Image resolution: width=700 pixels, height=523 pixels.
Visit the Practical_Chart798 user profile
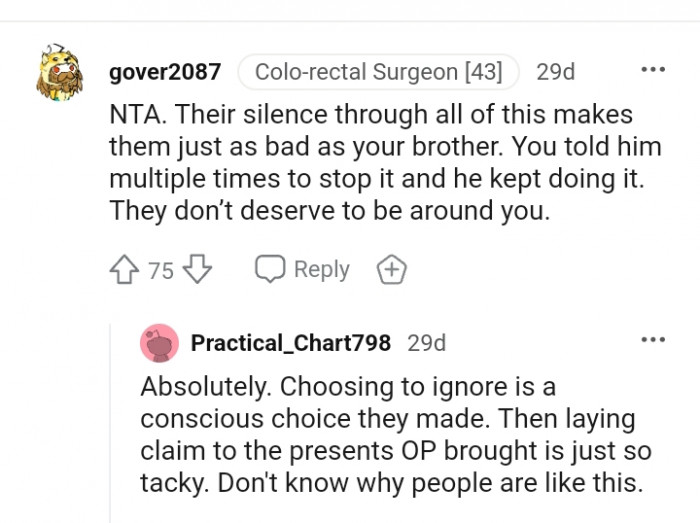click(290, 343)
